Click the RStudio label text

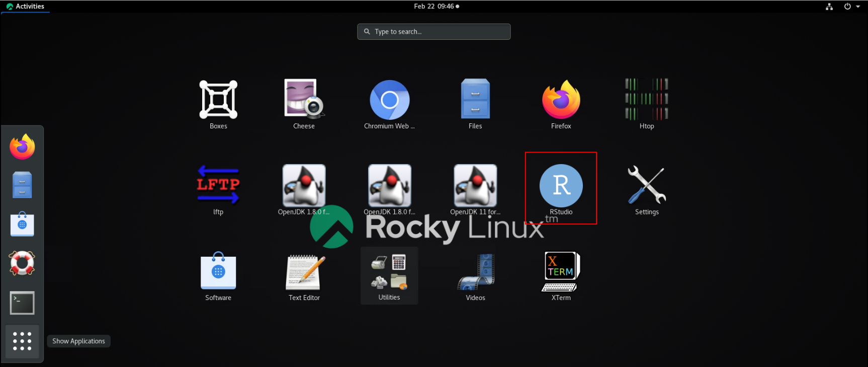tap(561, 212)
